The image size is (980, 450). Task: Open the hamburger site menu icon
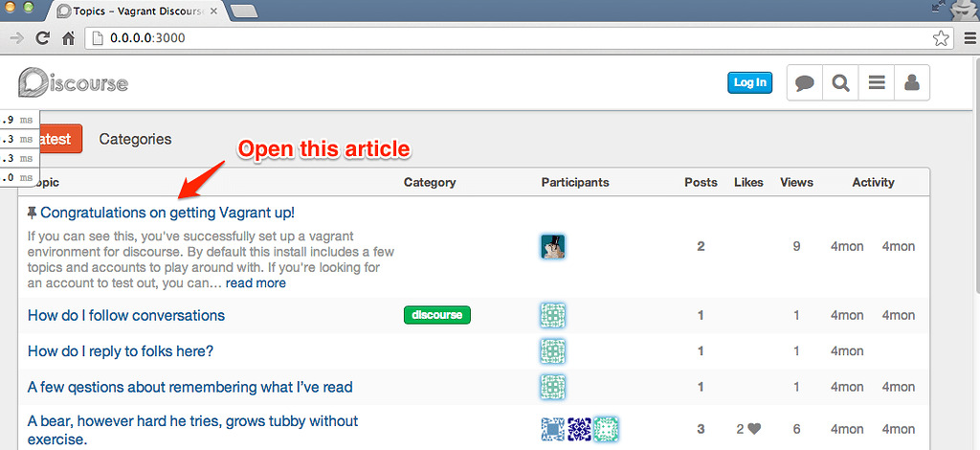(x=876, y=83)
